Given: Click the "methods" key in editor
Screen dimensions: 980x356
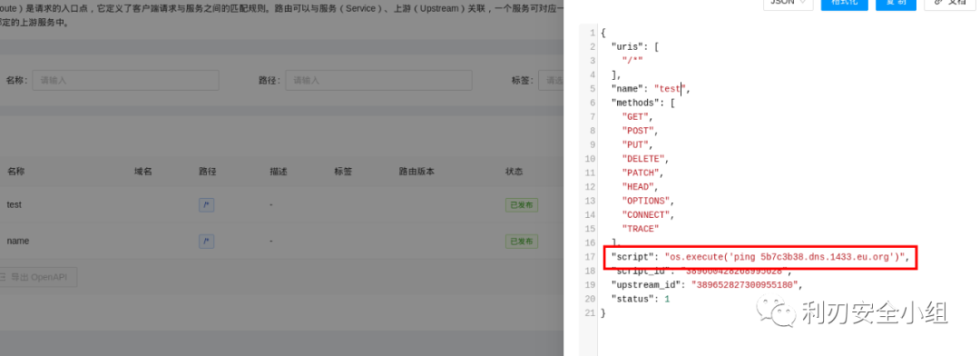Looking at the screenshot, I should click(634, 103).
